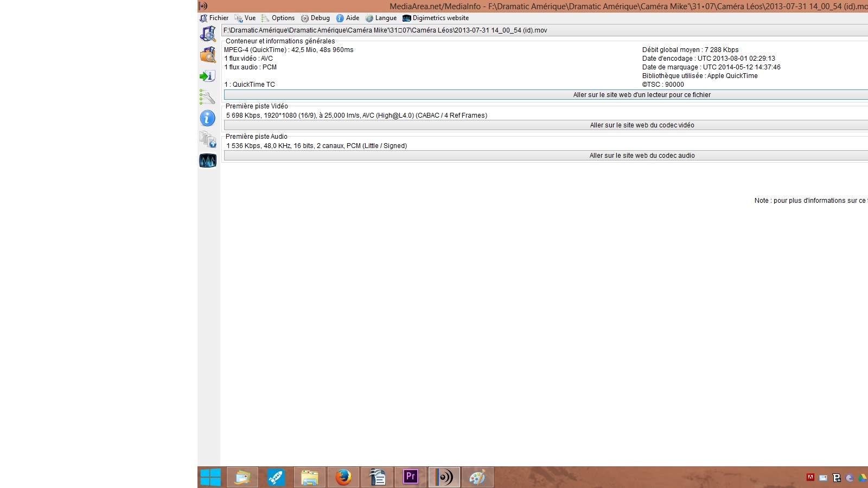Click the 'Date d'encodage' line
The image size is (868, 488).
[709, 59]
